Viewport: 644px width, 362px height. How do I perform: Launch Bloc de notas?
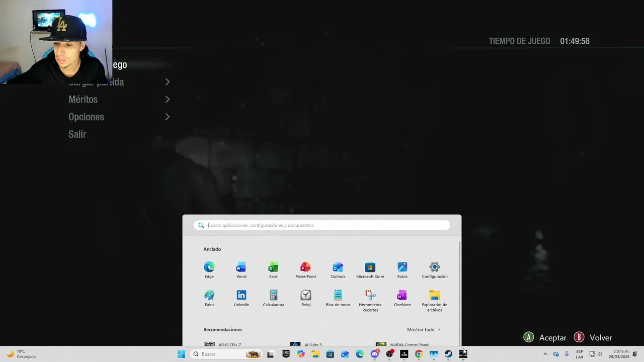338,298
